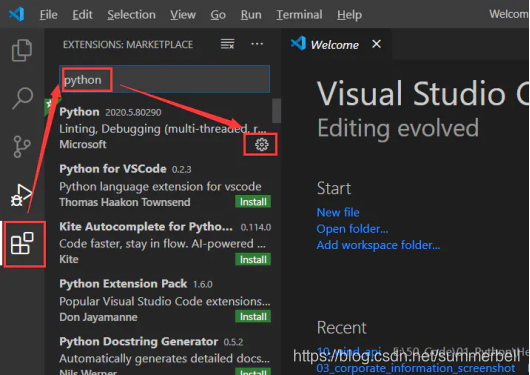Click Add workspace folder... link
Screen dimensions: 530x375
pyautogui.click(x=378, y=245)
